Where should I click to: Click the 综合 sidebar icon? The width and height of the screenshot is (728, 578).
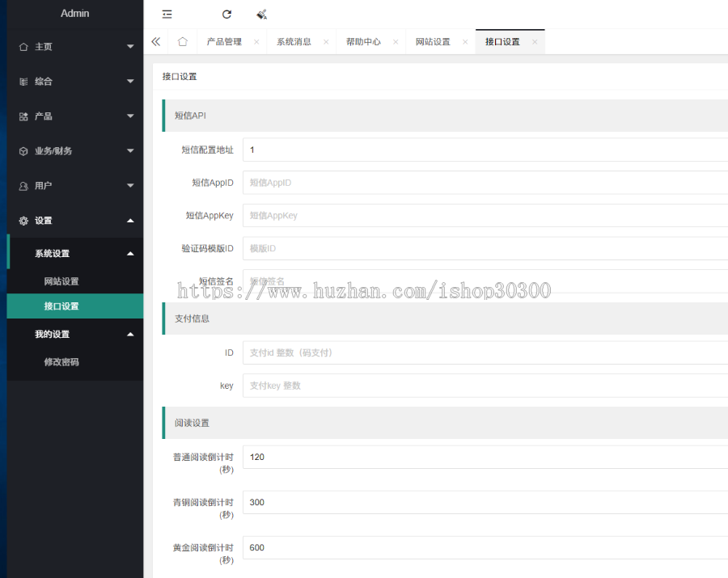coord(23,82)
